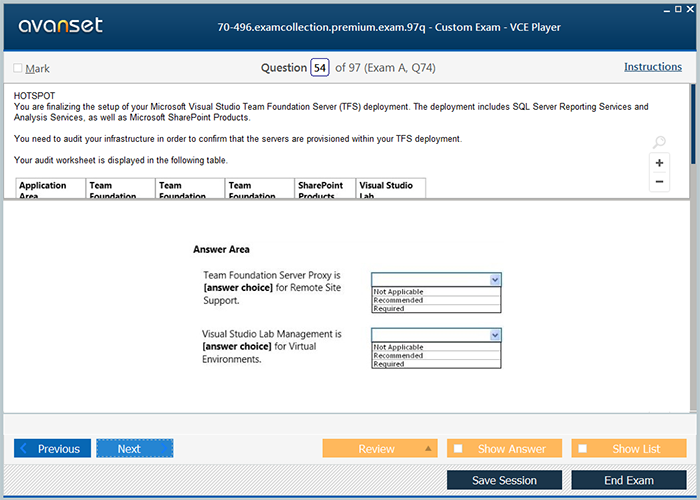The image size is (700, 500).
Task: Click the question number field 54
Action: pyautogui.click(x=320, y=67)
